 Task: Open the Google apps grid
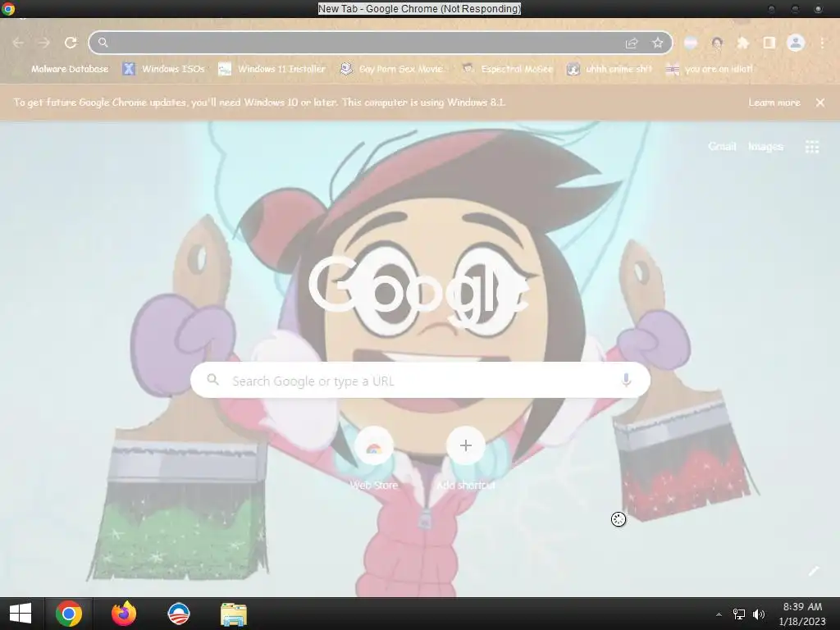coord(812,147)
